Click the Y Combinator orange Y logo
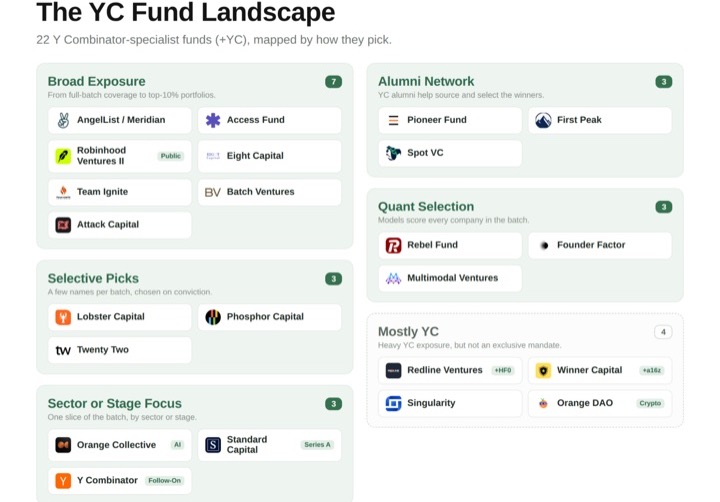This screenshot has height=502, width=720. click(x=63, y=481)
